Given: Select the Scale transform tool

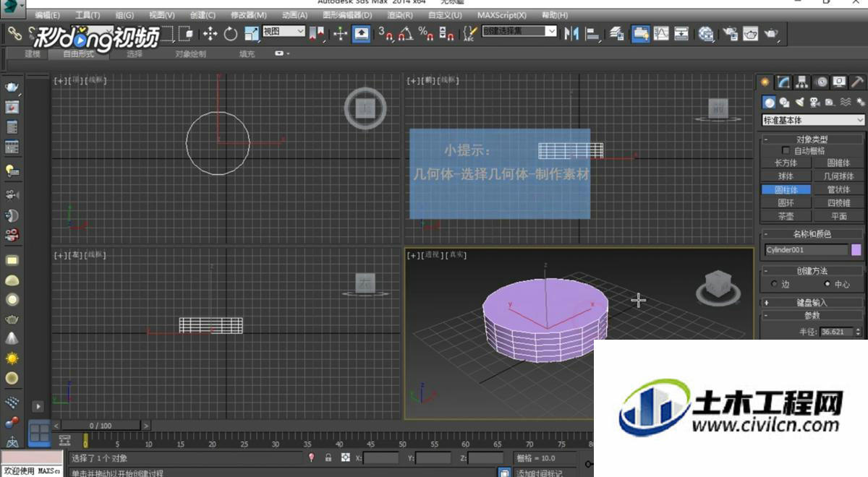Looking at the screenshot, I should 251,33.
